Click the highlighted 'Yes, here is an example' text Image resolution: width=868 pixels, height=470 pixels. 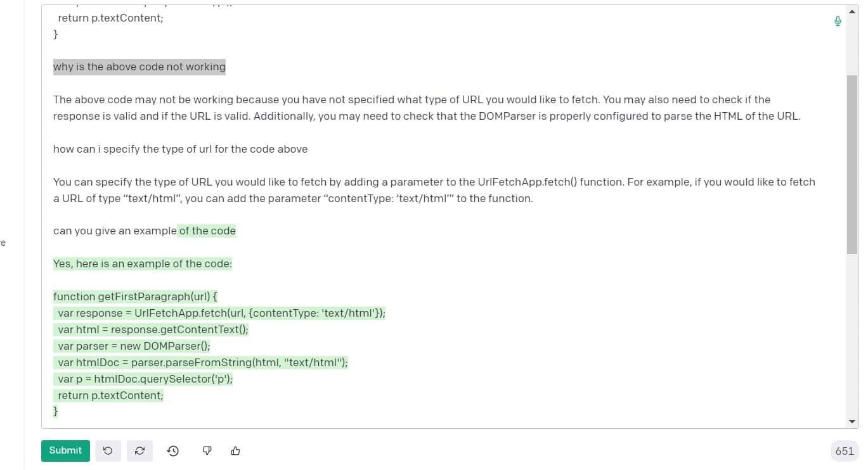[x=142, y=264]
